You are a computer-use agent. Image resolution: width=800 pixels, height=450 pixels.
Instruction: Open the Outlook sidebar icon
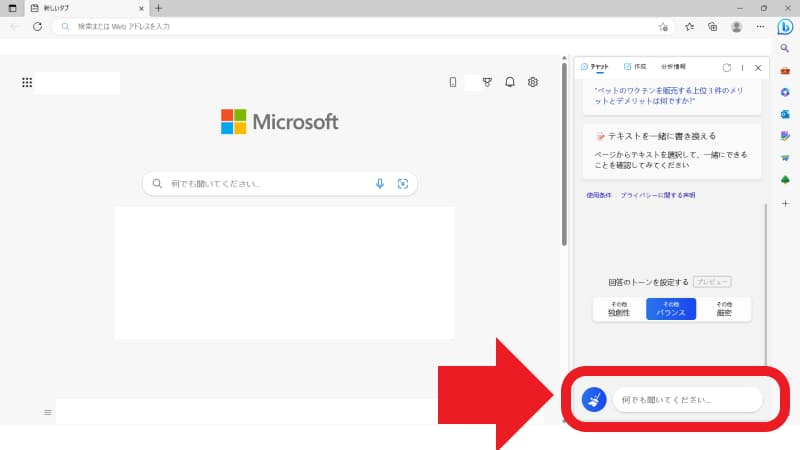point(785,114)
